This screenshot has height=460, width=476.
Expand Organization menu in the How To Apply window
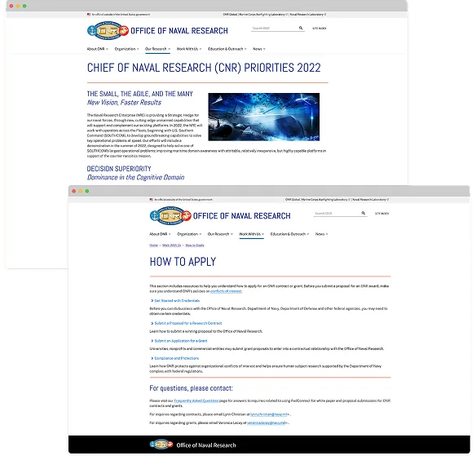point(189,234)
